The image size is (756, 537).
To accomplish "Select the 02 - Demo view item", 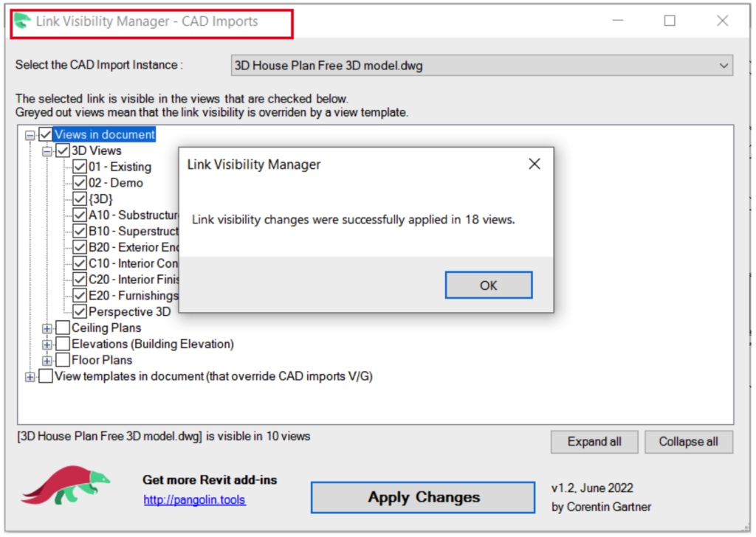I will pyautogui.click(x=116, y=183).
